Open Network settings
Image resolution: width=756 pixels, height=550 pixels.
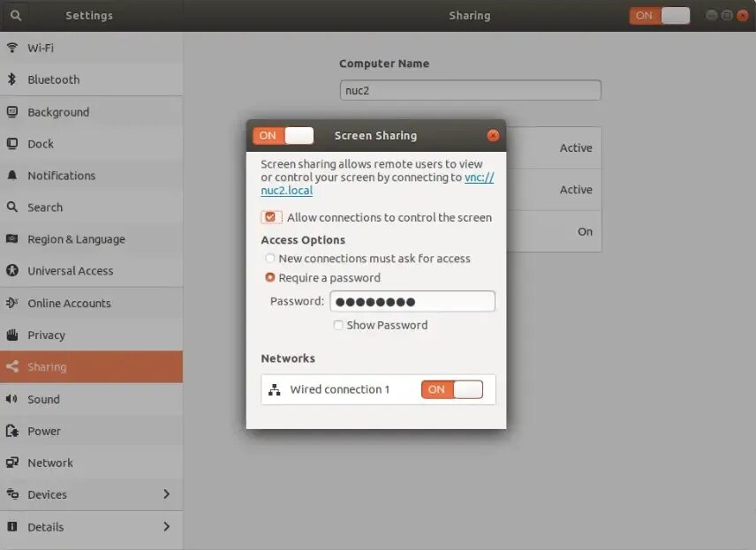click(x=91, y=463)
